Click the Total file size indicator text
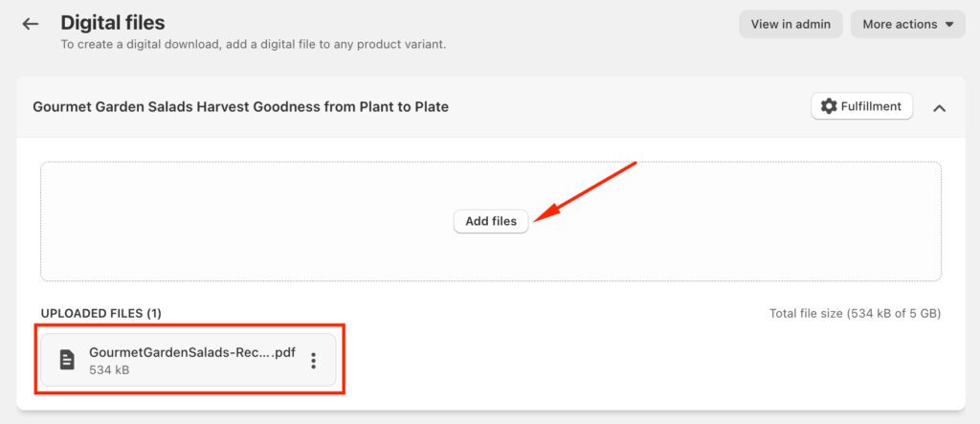The width and height of the screenshot is (980, 424). coord(855,313)
